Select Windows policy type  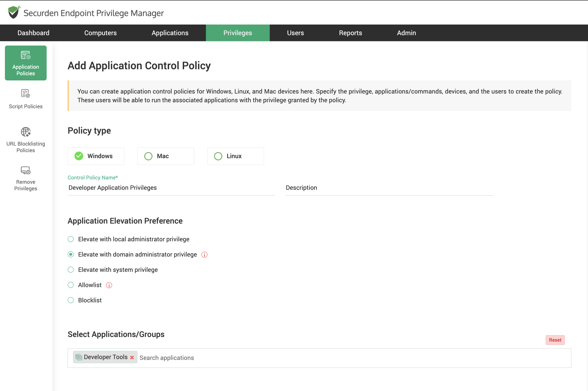[96, 156]
